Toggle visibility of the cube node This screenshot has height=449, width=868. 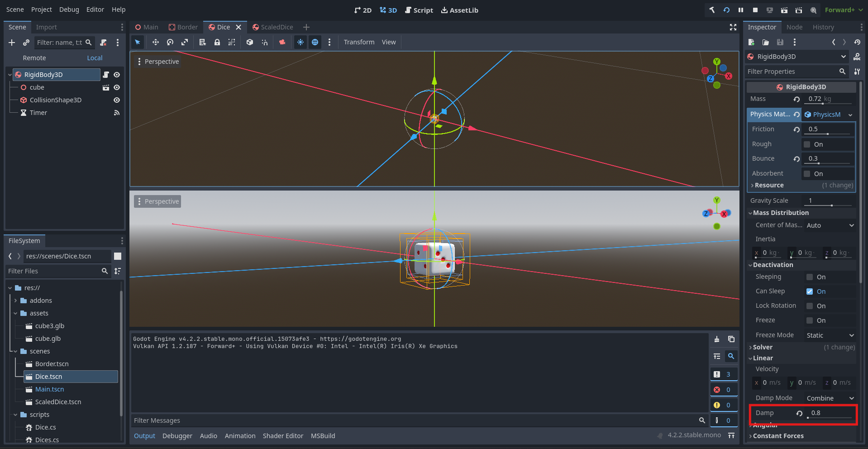point(117,87)
